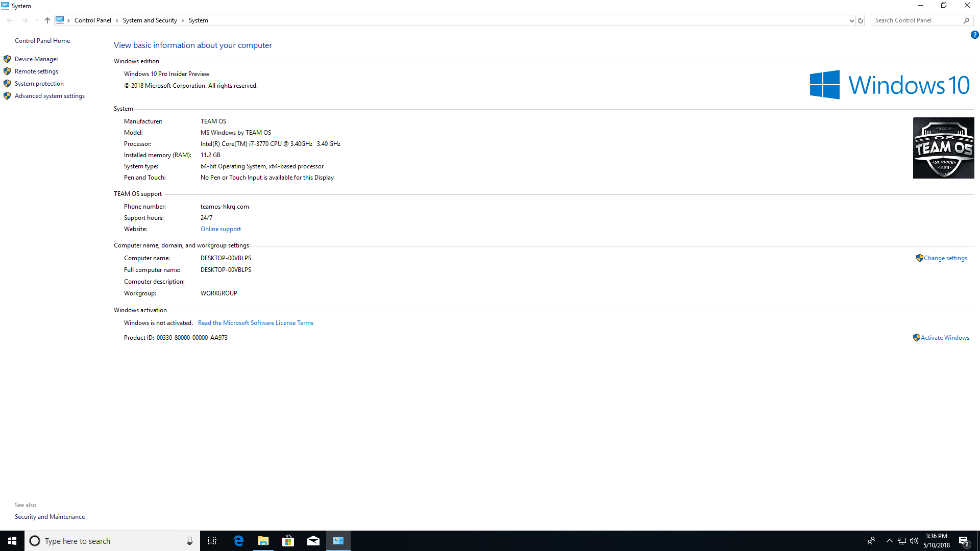Click the Online support website link
The image size is (980, 551).
(x=220, y=229)
